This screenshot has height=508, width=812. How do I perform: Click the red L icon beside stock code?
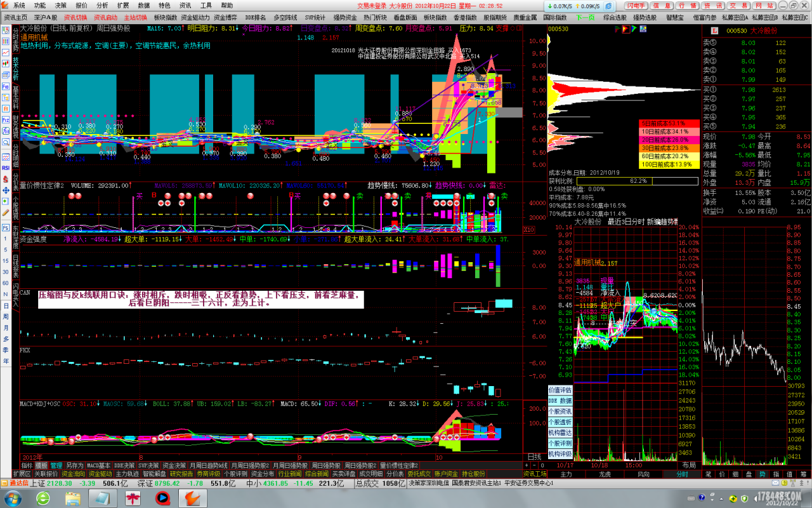[714, 30]
